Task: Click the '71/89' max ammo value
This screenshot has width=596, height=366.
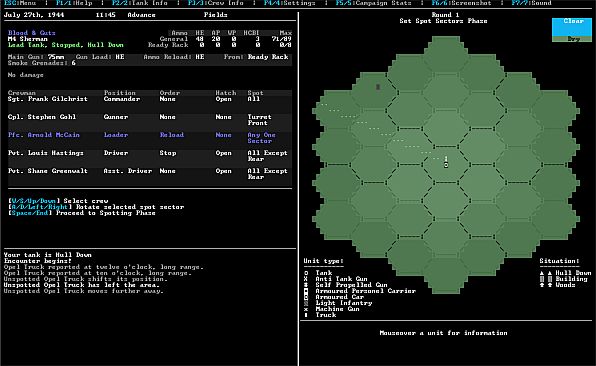Action: tap(281, 39)
